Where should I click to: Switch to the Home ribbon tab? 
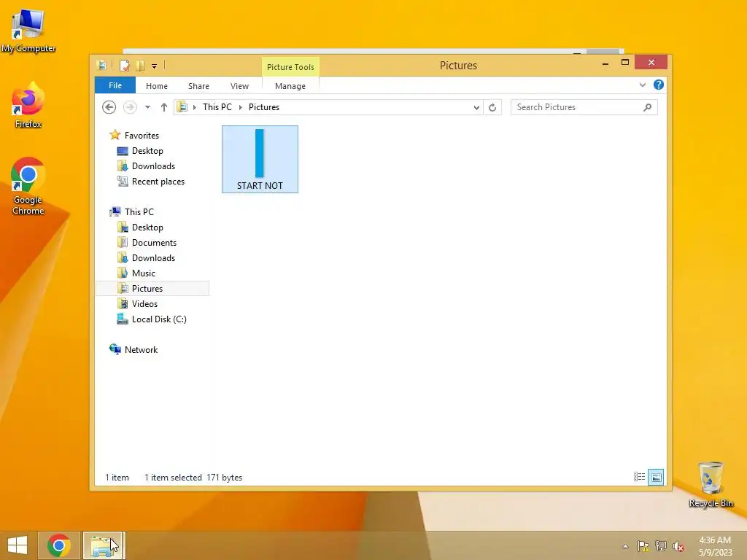[157, 86]
